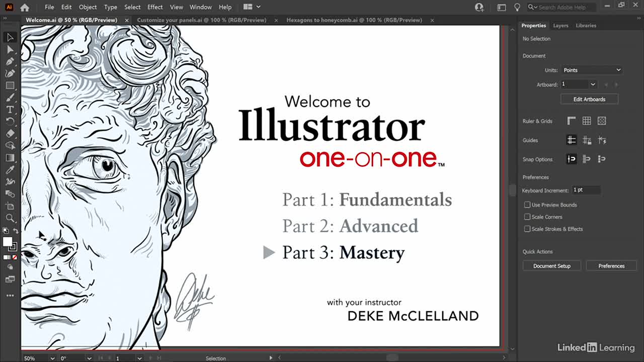644x362 pixels.
Task: Close the Welcome.ai document tab
Action: [126, 20]
